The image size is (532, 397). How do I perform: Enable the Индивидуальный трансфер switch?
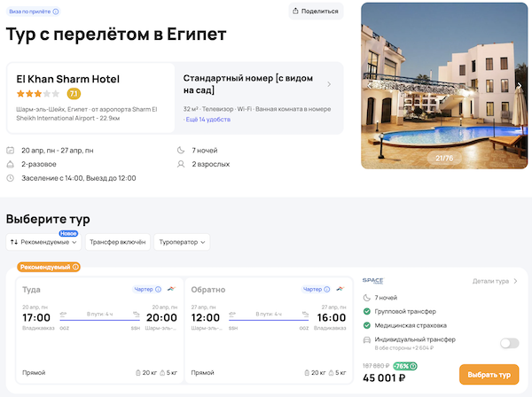coord(509,343)
